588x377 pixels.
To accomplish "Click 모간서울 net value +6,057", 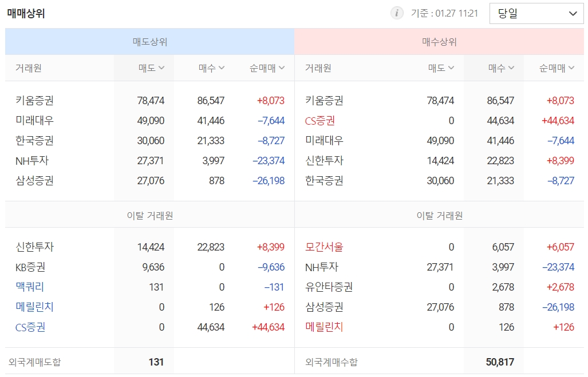I will (x=561, y=247).
